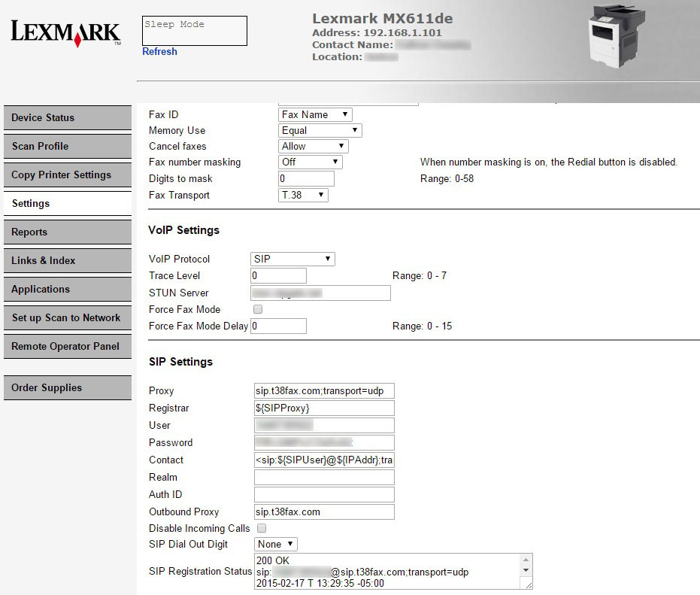Click the registration status scroll up arrow
The image size is (700, 595).
pos(526,559)
